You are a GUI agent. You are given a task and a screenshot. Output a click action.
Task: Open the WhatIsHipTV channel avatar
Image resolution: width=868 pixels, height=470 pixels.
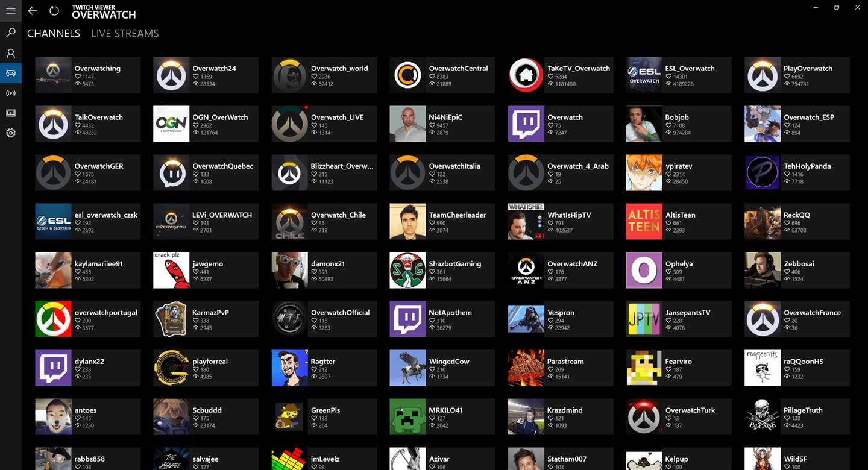coord(526,222)
